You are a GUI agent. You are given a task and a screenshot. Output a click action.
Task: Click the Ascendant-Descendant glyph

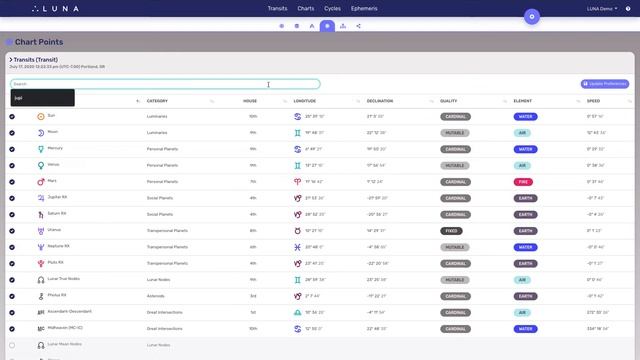click(41, 313)
